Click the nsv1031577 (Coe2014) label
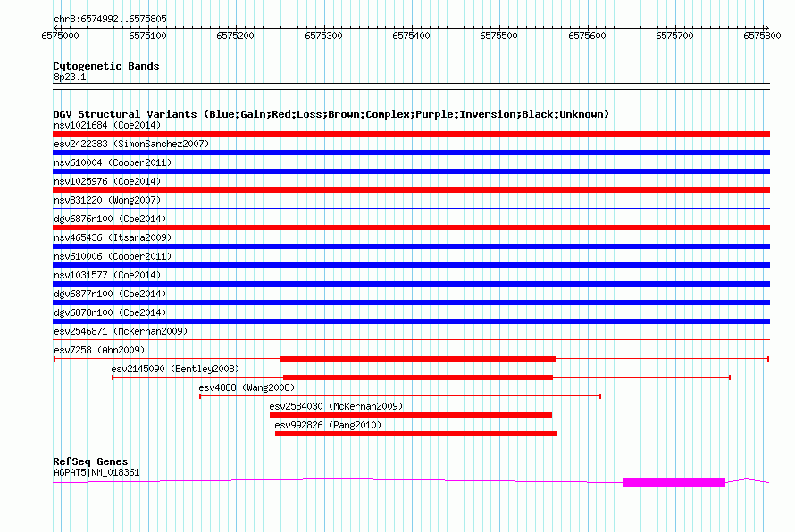The height and width of the screenshot is (532, 795). coord(107,275)
